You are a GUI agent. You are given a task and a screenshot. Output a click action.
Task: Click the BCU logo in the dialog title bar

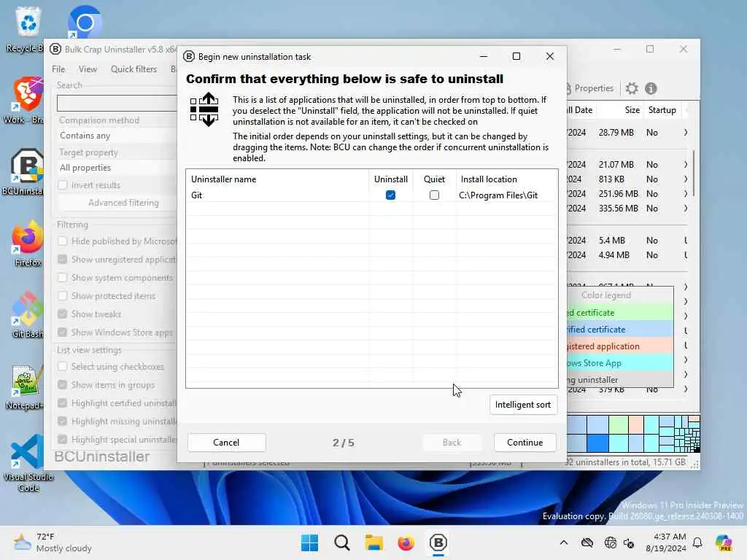pos(189,56)
